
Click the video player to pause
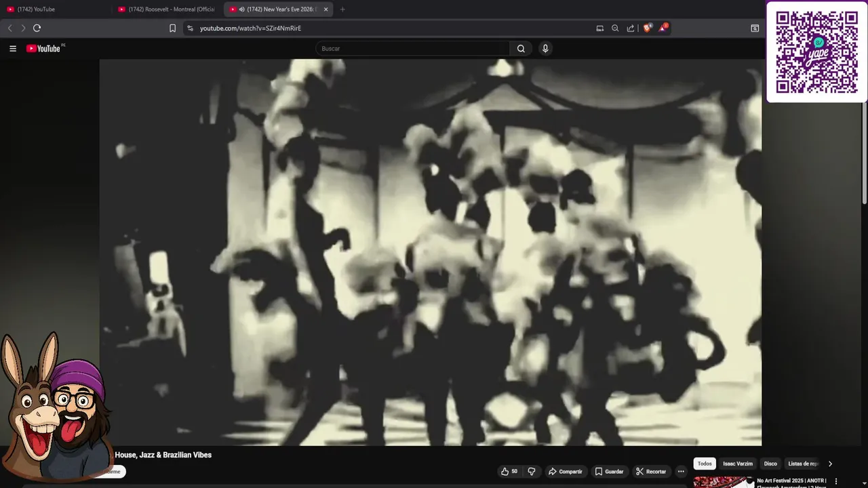click(x=431, y=252)
